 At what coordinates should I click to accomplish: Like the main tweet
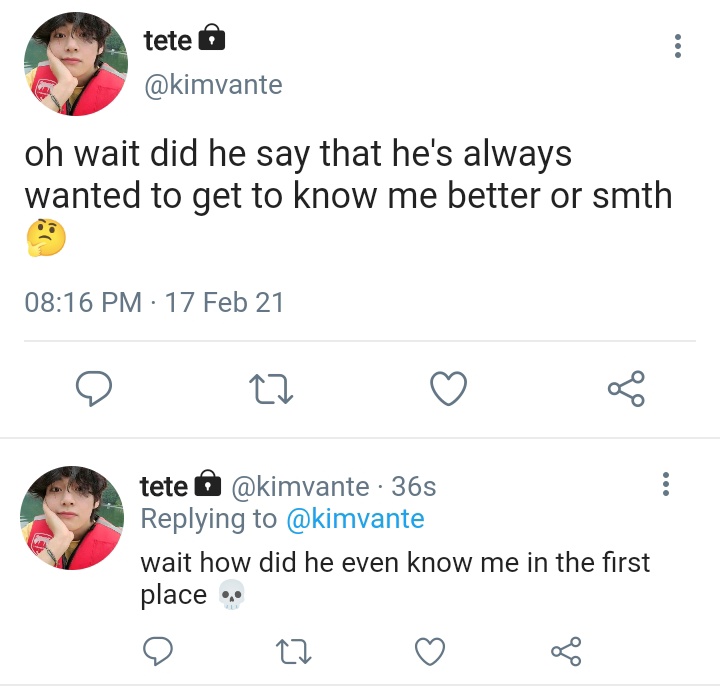pyautogui.click(x=449, y=389)
